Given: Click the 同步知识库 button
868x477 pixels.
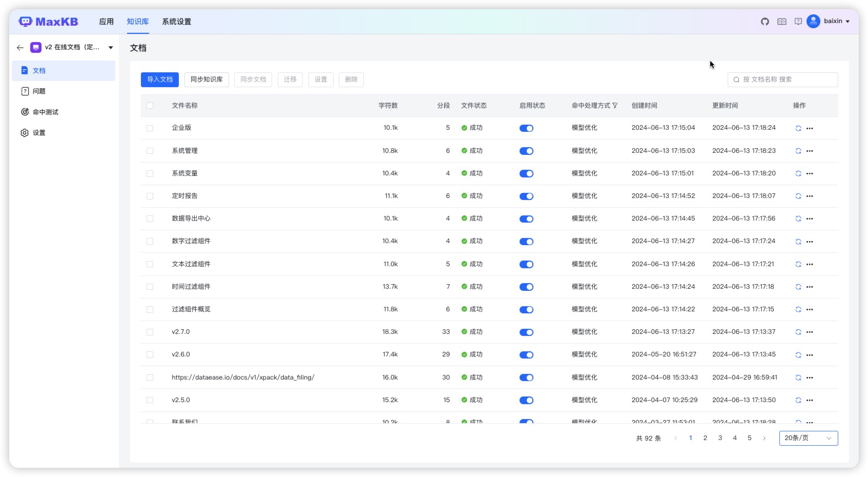Looking at the screenshot, I should 206,79.
